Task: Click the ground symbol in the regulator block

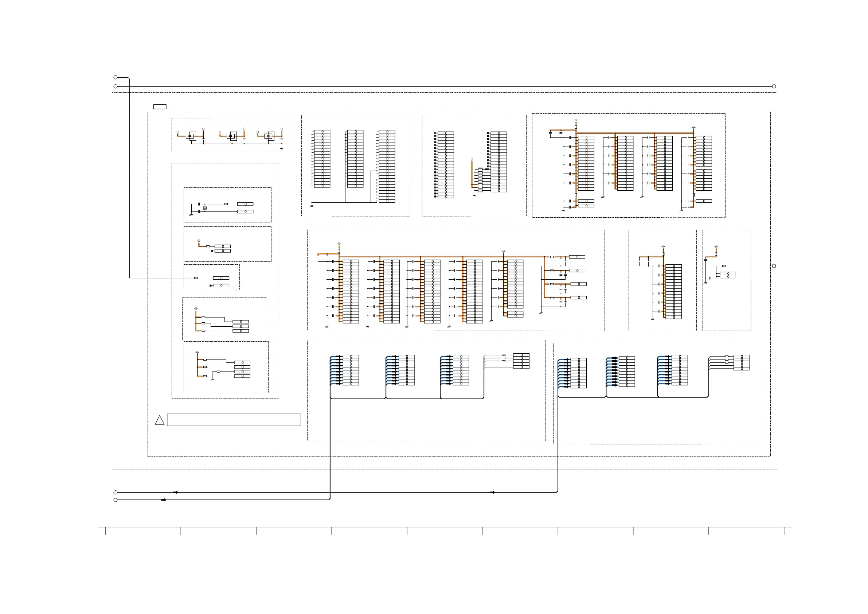Action: pos(281,149)
